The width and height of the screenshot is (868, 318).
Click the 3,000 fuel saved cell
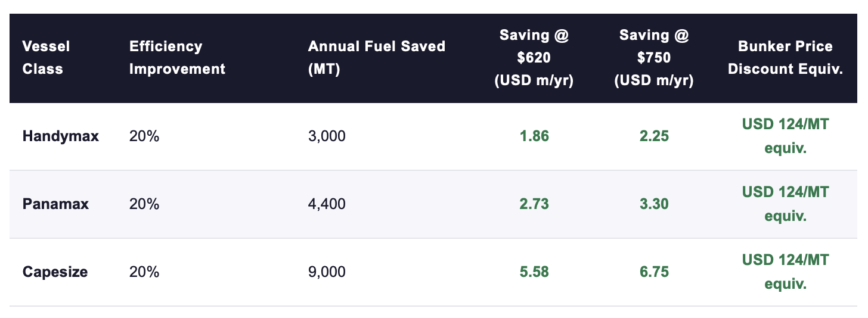327,136
